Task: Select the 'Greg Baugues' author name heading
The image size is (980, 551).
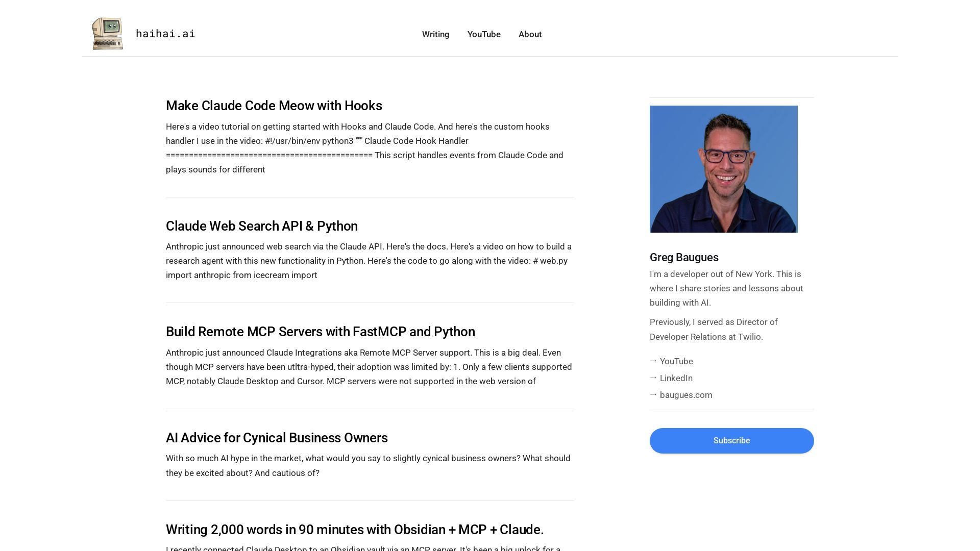Action: (683, 258)
